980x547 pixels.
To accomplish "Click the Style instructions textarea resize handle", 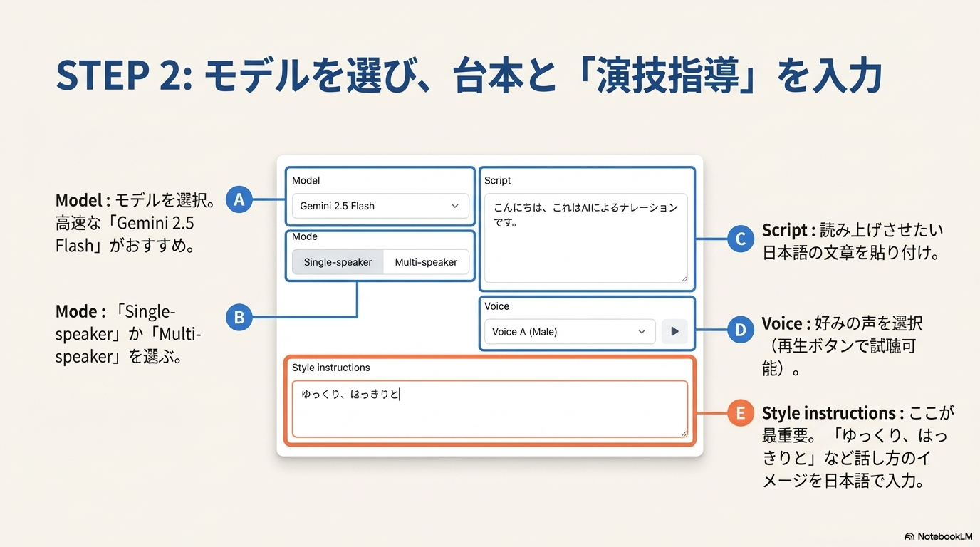I will 684,433.
